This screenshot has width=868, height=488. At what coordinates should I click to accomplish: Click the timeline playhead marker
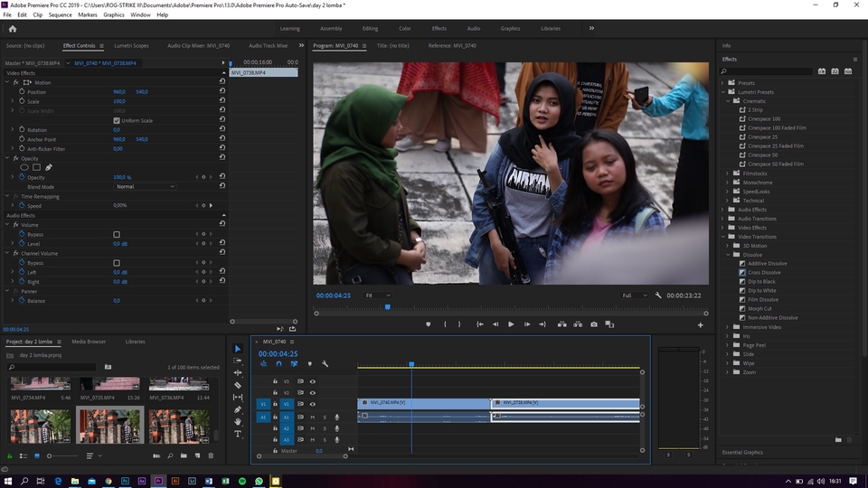pyautogui.click(x=411, y=364)
